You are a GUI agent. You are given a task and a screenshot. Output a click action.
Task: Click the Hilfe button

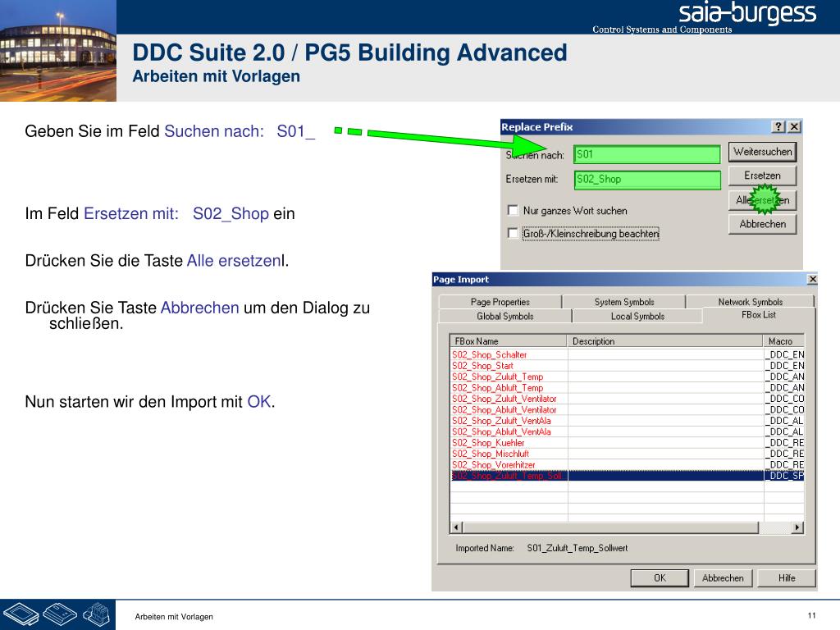(787, 578)
